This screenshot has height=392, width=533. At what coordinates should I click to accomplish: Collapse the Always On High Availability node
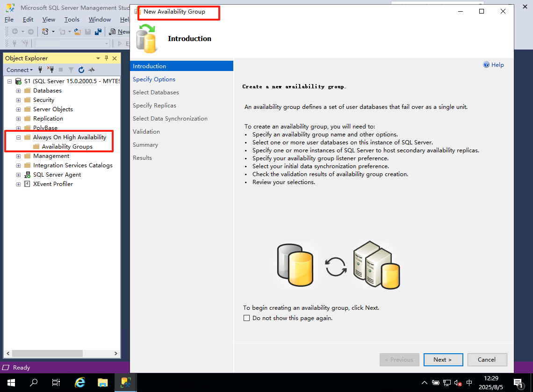point(18,137)
